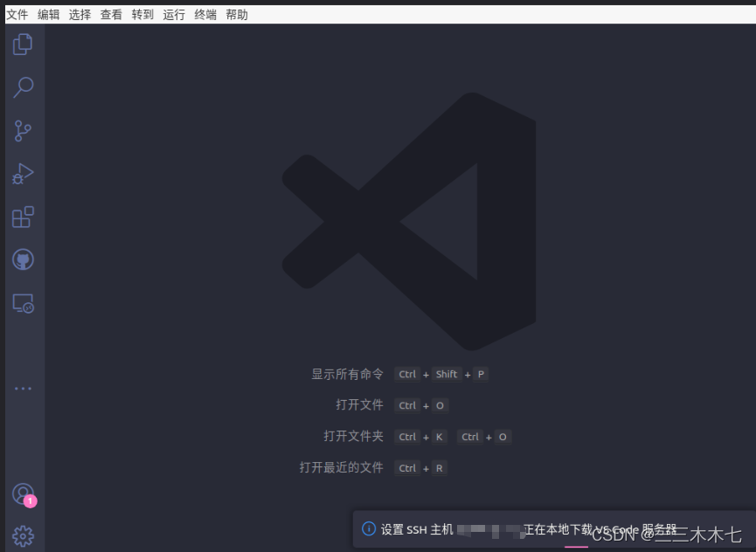Click the K key hint
Screen dimensions: 756x552
point(440,437)
